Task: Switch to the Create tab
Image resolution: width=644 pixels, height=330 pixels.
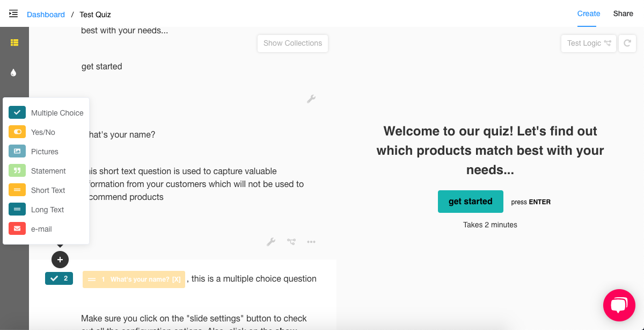Action: pyautogui.click(x=589, y=13)
